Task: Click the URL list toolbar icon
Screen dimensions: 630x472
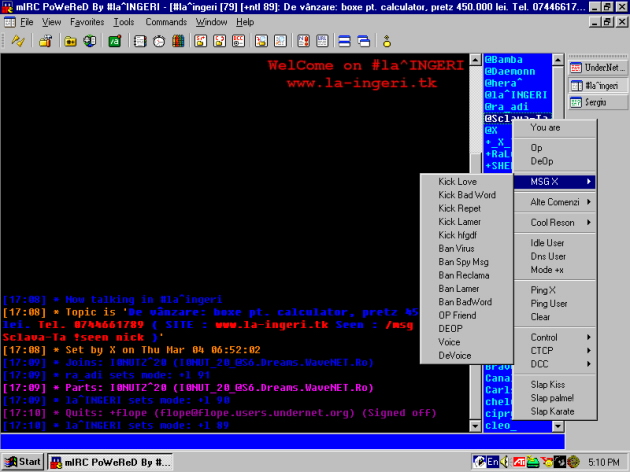Action: click(322, 41)
